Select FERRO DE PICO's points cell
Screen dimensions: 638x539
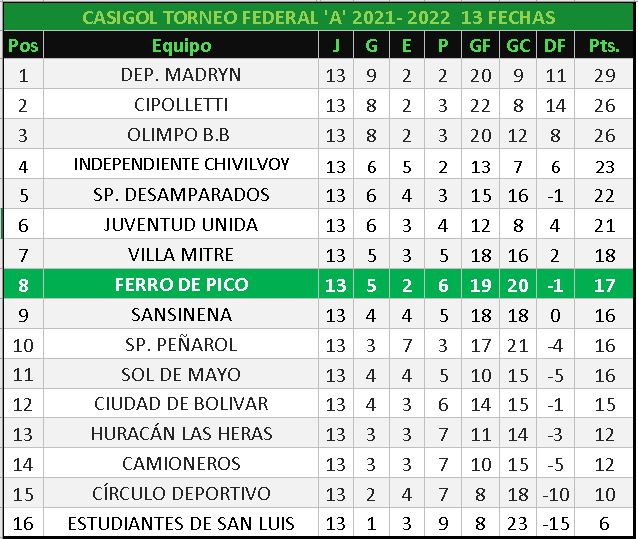coord(604,285)
